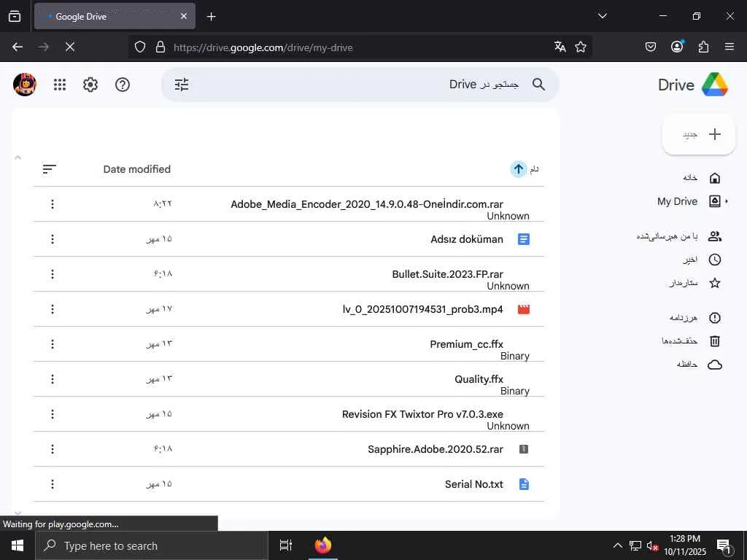Go to Home (خانه) in sidebar
This screenshot has height=560, width=747.
pyautogui.click(x=701, y=178)
